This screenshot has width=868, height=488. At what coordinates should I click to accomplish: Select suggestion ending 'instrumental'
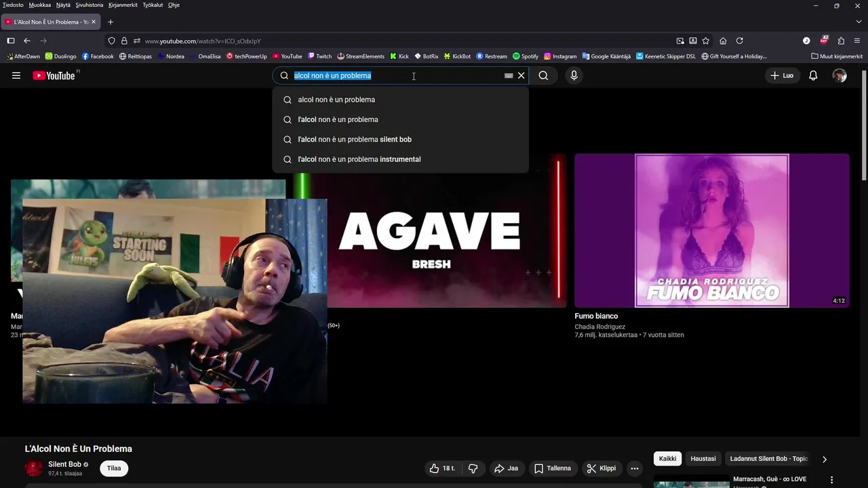pos(400,159)
